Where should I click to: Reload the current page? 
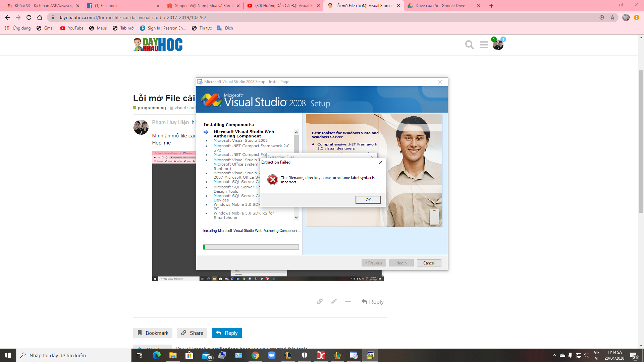(29, 17)
